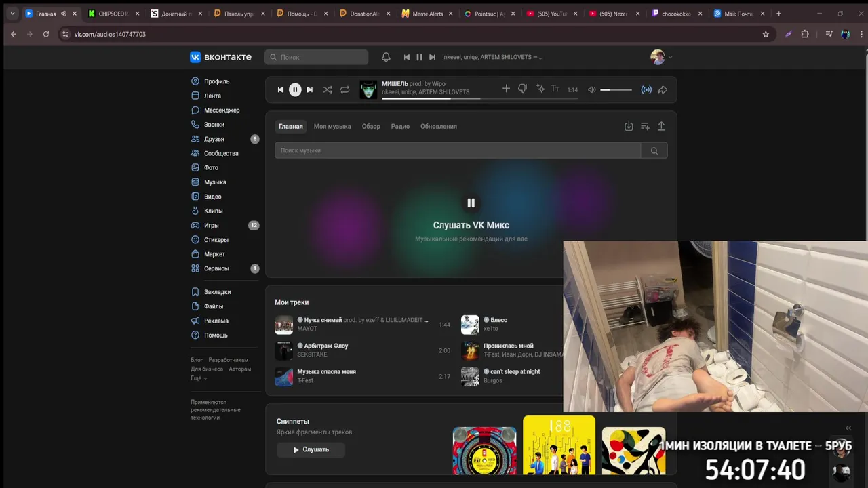Open the Обзор tab
The image size is (868, 488).
click(x=371, y=127)
